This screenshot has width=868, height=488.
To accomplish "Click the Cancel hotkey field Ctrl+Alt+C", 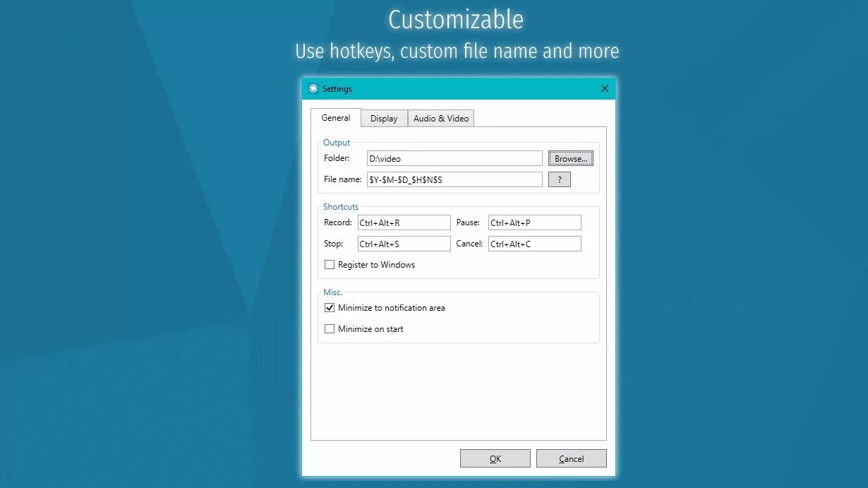I will tap(534, 243).
